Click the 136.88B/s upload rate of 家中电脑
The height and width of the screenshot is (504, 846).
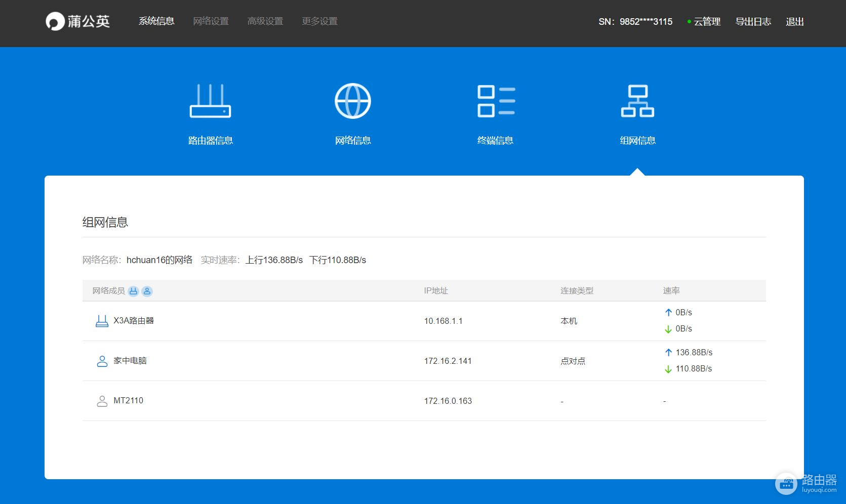pos(694,352)
